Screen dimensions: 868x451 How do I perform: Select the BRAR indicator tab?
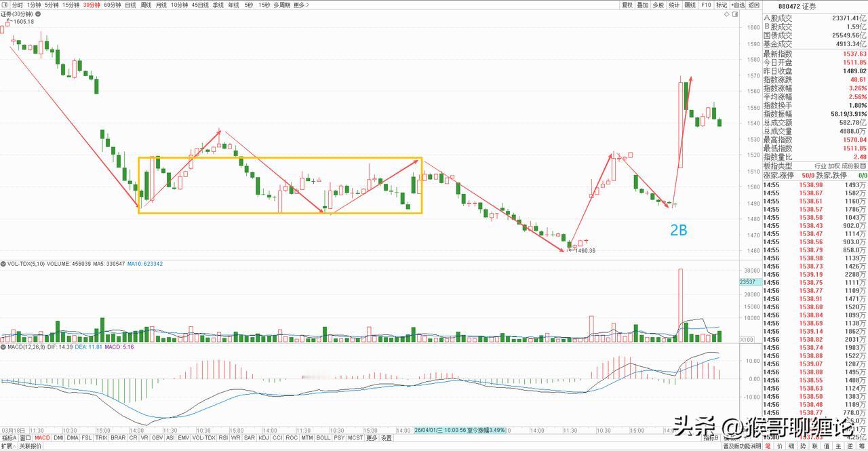tap(118, 438)
